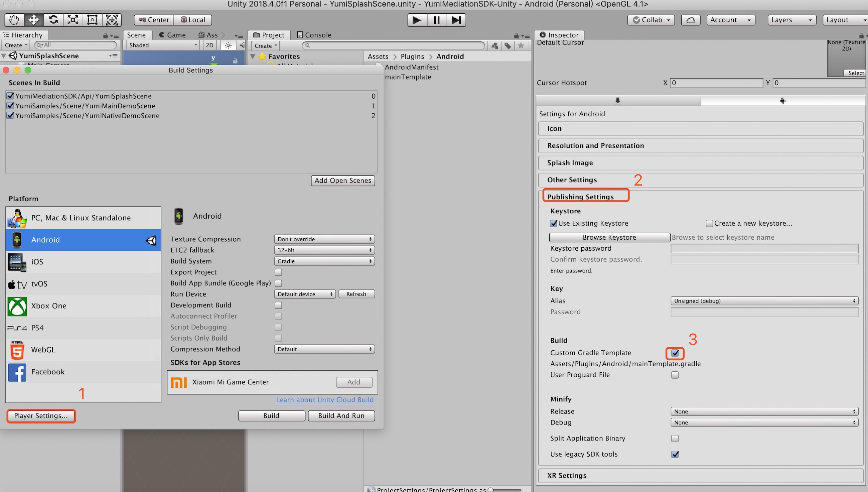The height and width of the screenshot is (492, 868).
Task: Toggle scene lighting sun icon
Action: click(x=228, y=45)
